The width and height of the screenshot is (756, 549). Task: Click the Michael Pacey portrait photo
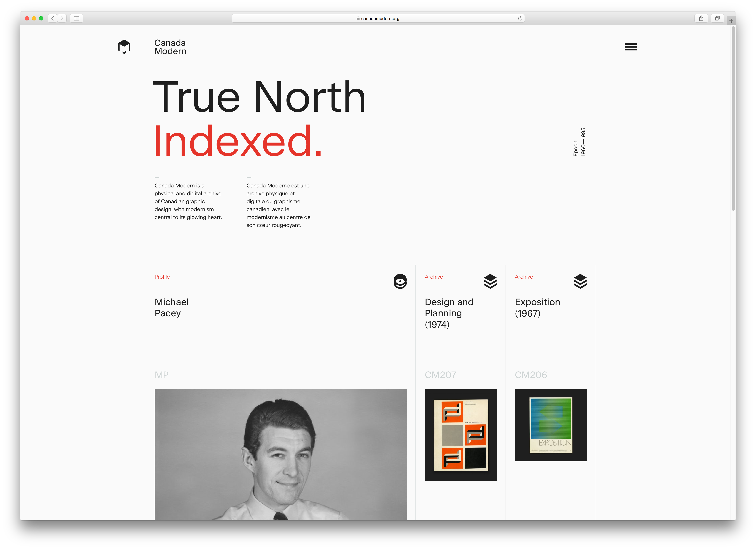[x=280, y=454]
